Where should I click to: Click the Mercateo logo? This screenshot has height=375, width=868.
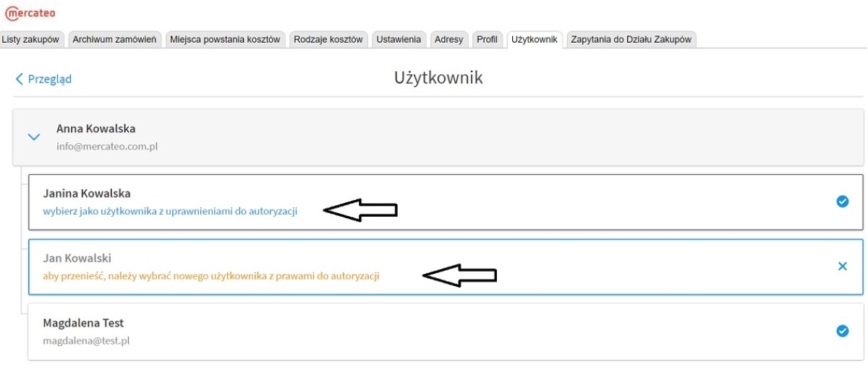click(30, 13)
